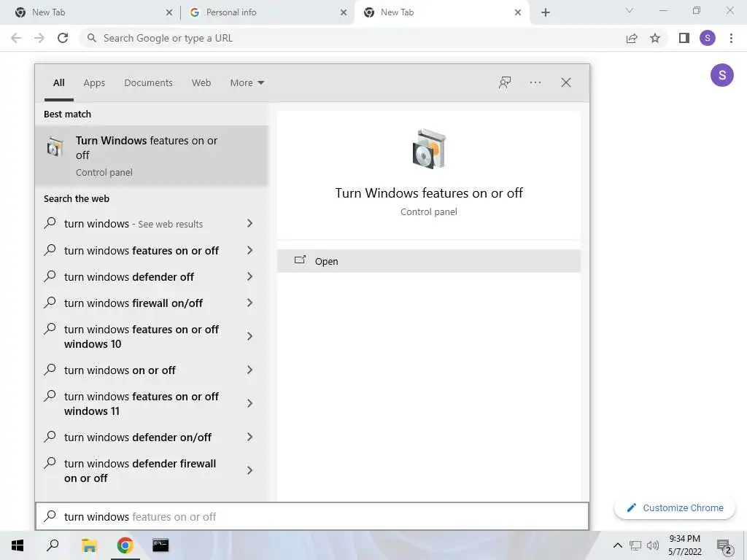The height and width of the screenshot is (560, 747).
Task: Click the Google account S avatar on page
Action: (722, 75)
